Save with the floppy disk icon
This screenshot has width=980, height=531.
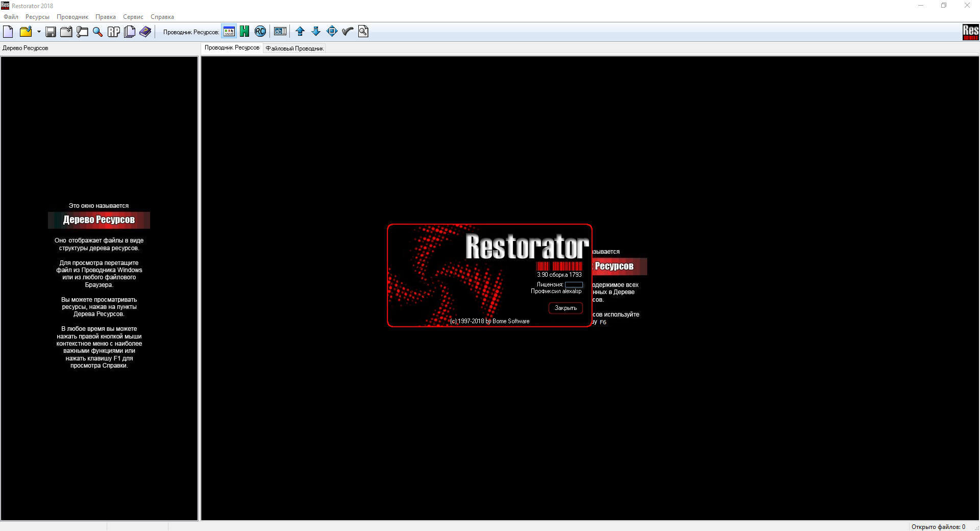pyautogui.click(x=51, y=32)
